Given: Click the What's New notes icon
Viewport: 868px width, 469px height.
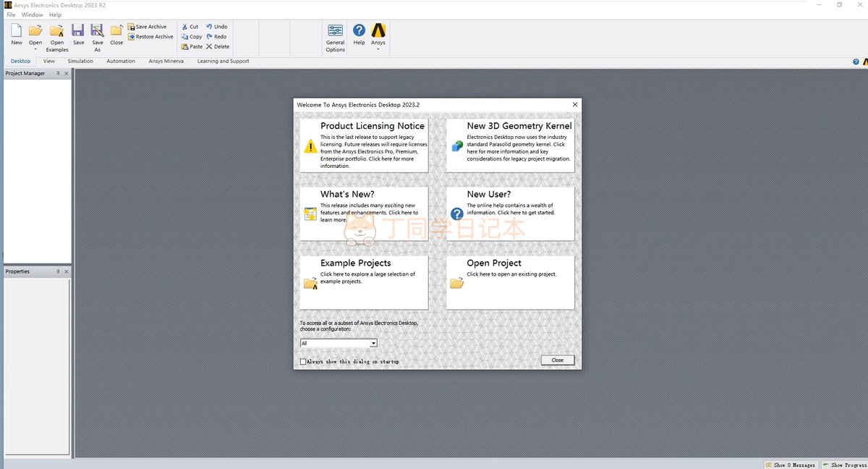Looking at the screenshot, I should (x=310, y=214).
